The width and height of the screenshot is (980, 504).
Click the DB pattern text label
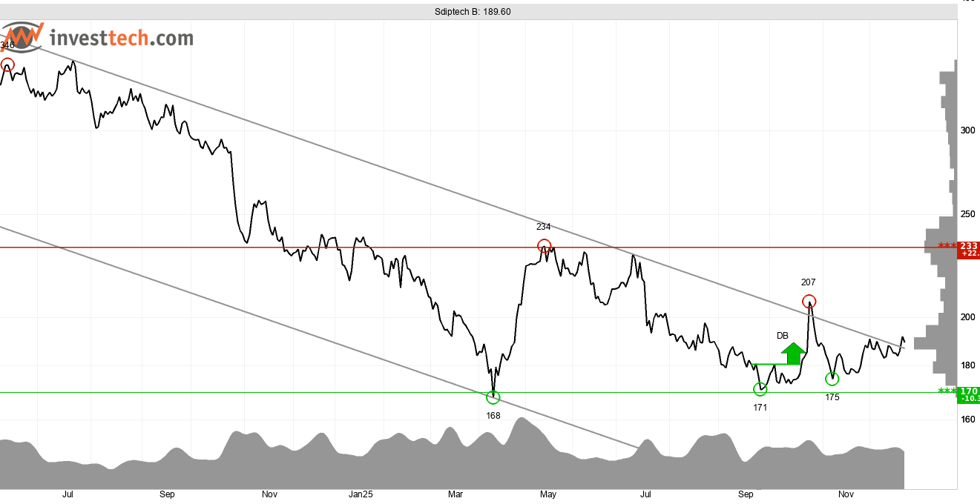click(782, 336)
